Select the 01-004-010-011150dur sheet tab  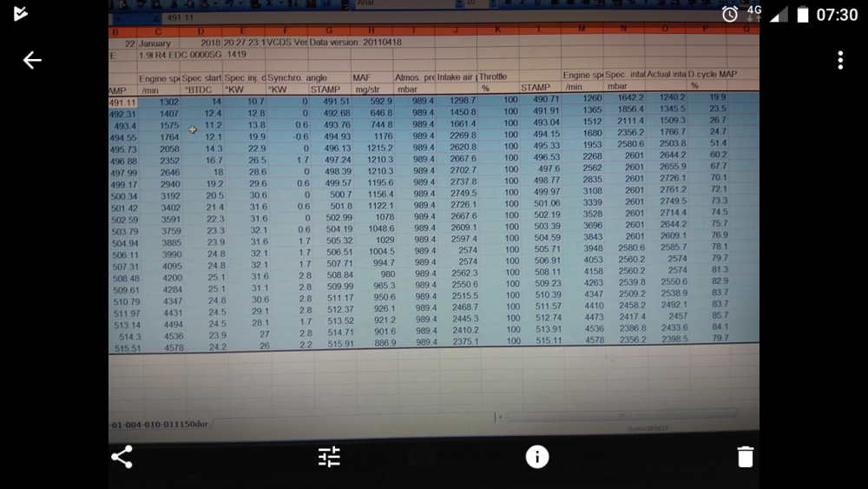160,424
